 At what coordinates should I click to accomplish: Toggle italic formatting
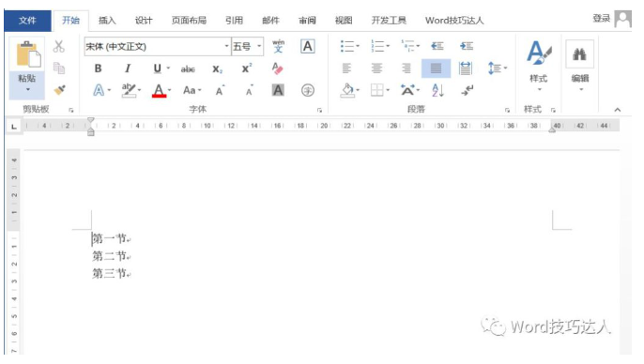click(x=128, y=68)
